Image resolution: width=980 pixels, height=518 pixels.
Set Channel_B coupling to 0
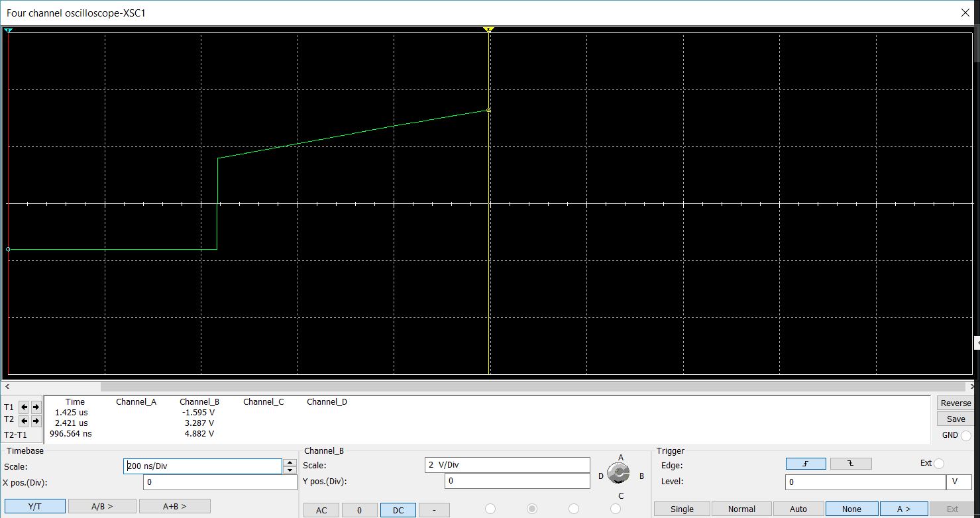tap(359, 510)
